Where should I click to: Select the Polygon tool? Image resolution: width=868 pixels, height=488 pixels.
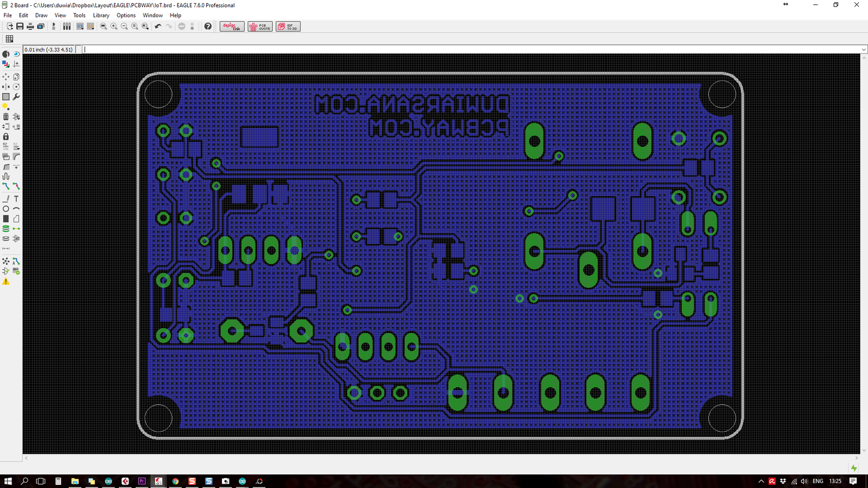[16, 219]
